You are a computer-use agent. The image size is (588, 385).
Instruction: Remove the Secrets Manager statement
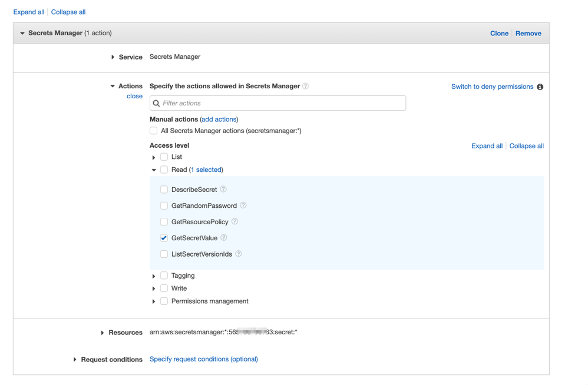coord(528,34)
